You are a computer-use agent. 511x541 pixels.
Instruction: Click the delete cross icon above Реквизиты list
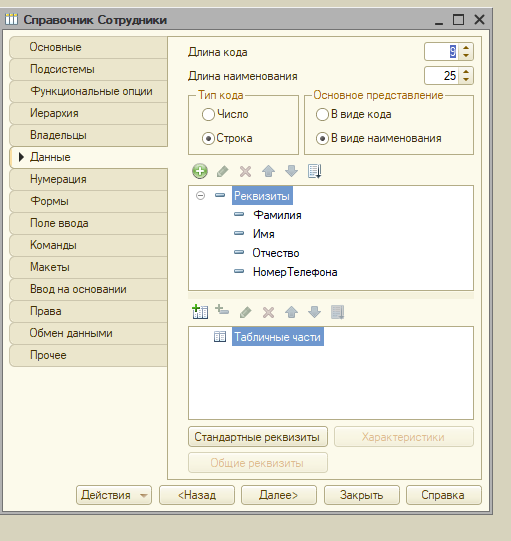click(245, 171)
